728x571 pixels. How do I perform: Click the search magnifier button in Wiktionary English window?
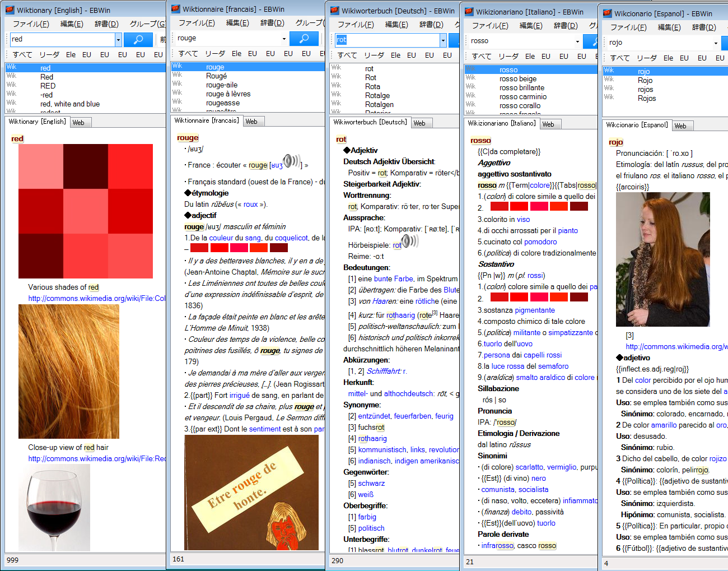tap(138, 39)
